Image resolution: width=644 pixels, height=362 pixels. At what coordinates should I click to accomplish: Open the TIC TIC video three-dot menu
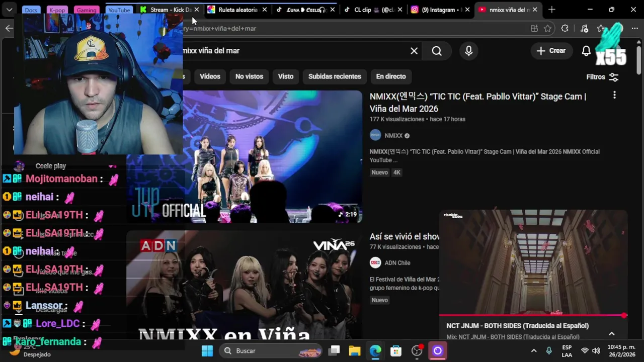coord(614,95)
